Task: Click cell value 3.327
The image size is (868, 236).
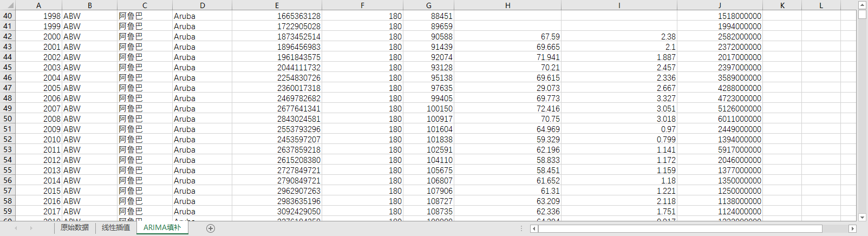Action: [619, 99]
